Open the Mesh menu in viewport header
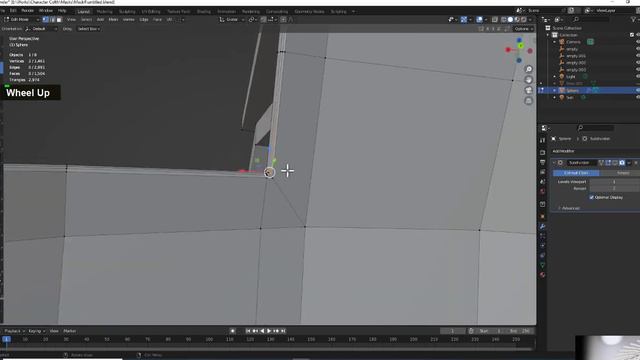This screenshot has height=360, width=640. tap(113, 20)
